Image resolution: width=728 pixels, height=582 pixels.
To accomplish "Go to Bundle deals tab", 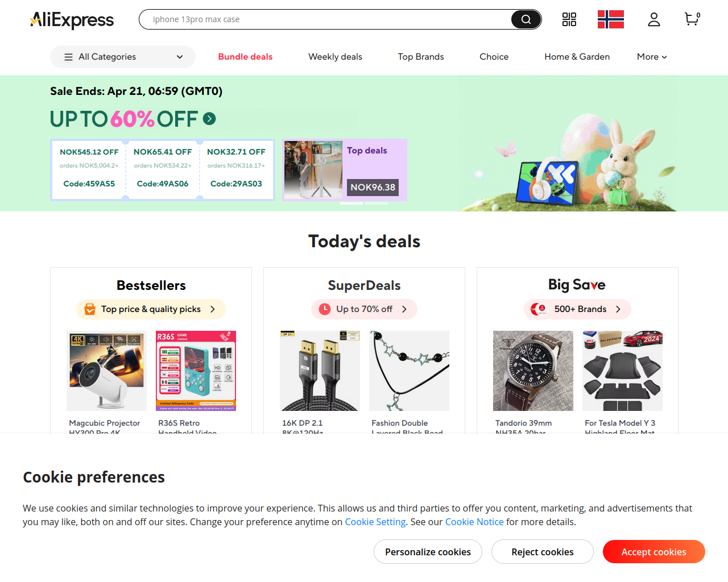I will (245, 57).
